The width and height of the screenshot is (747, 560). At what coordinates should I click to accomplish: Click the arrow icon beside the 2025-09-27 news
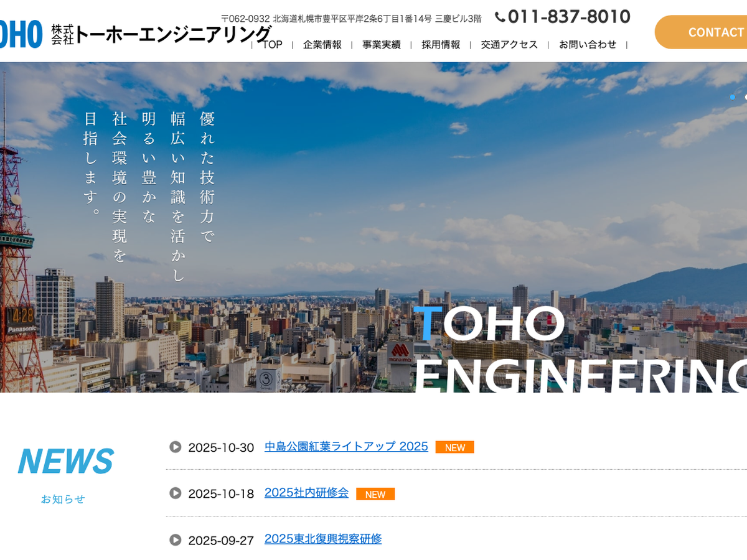click(x=176, y=539)
